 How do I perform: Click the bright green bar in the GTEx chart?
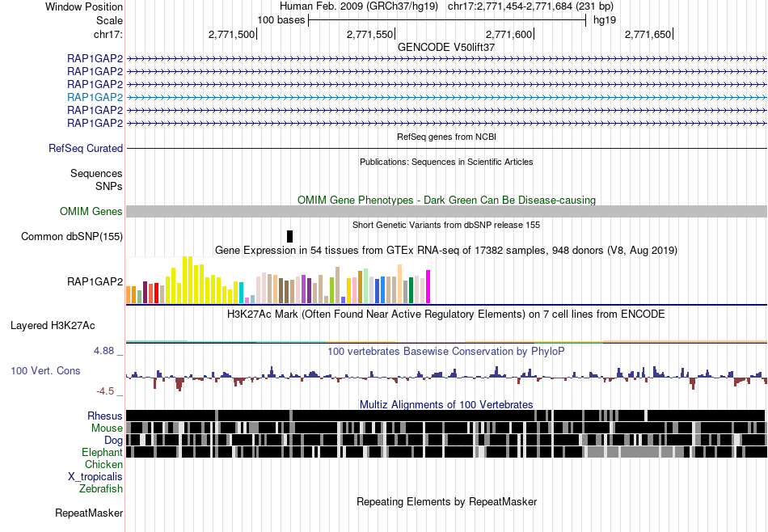point(331,290)
